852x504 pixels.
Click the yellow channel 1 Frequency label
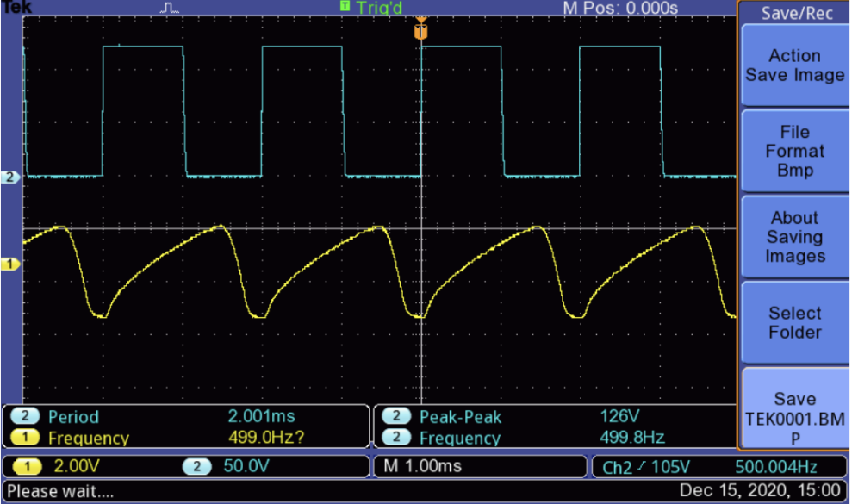pyautogui.click(x=89, y=439)
